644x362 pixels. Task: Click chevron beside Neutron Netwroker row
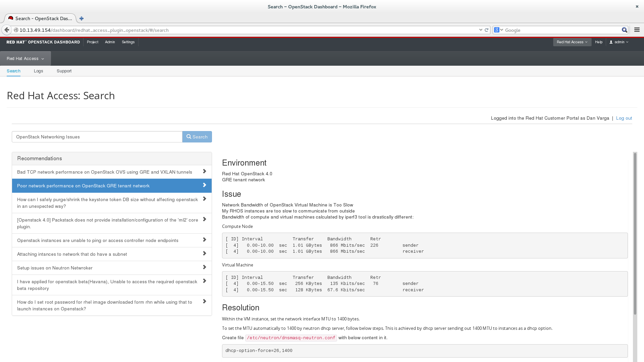204,267
